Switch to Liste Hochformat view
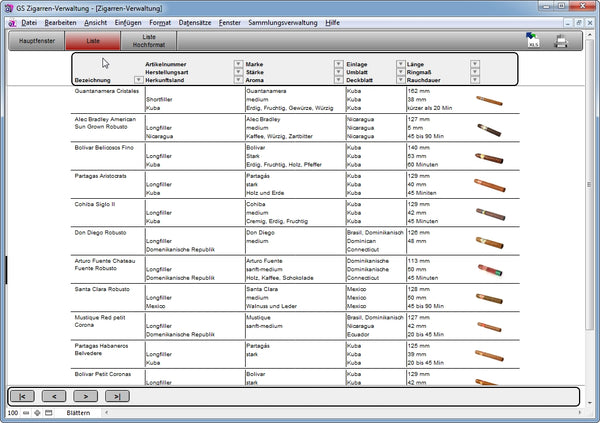Image resolution: width=600 pixels, height=423 pixels. coord(149,41)
